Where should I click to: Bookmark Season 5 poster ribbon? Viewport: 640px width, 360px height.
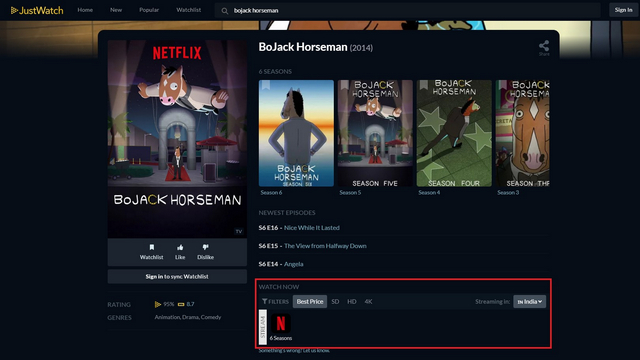[x=344, y=85]
